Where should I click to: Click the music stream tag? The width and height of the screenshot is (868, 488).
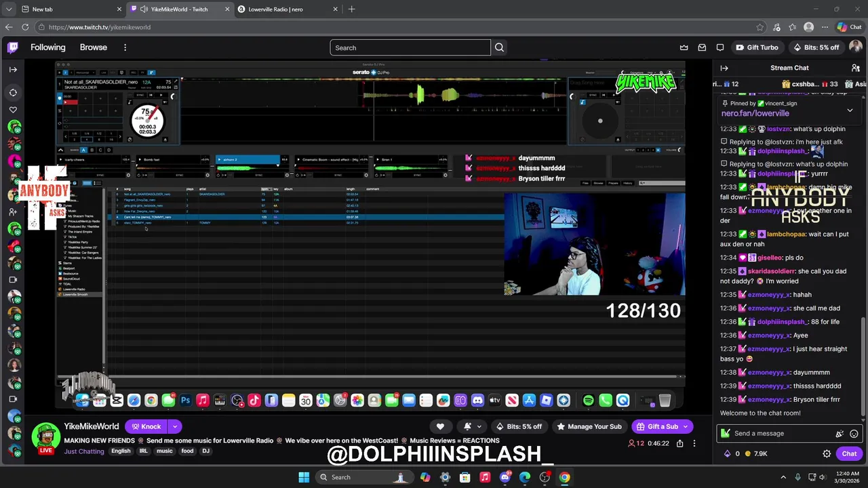165,451
